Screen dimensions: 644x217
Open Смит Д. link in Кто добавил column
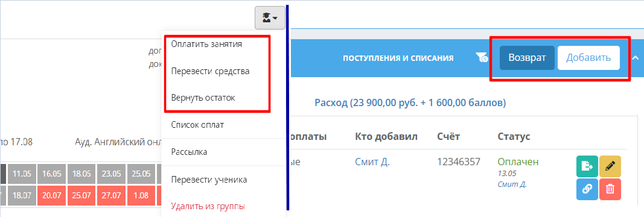click(372, 162)
